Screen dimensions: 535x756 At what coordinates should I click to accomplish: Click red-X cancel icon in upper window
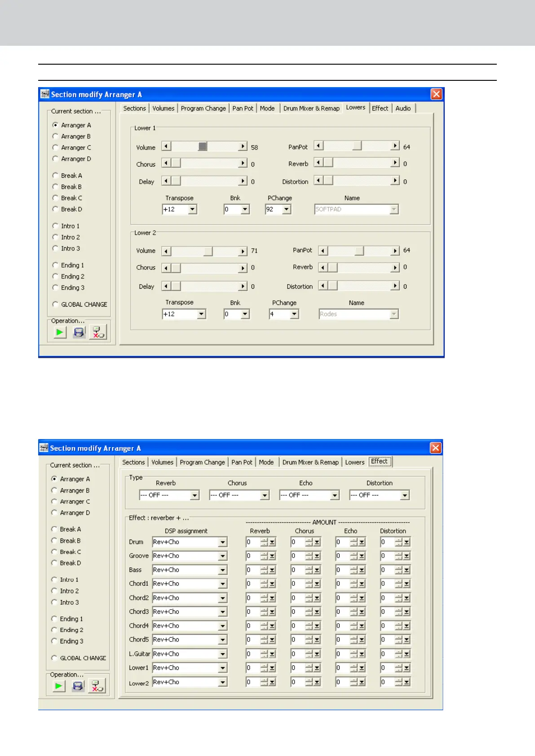[x=97, y=332]
